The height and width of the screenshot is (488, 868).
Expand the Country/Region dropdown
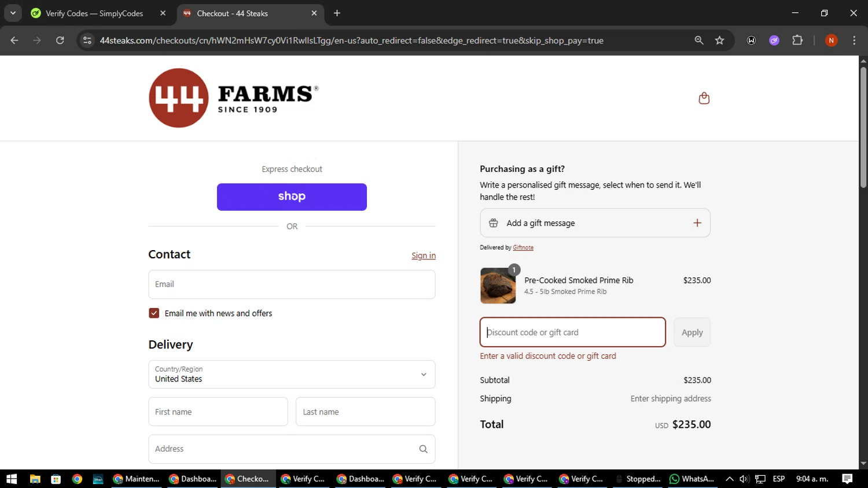click(x=292, y=375)
